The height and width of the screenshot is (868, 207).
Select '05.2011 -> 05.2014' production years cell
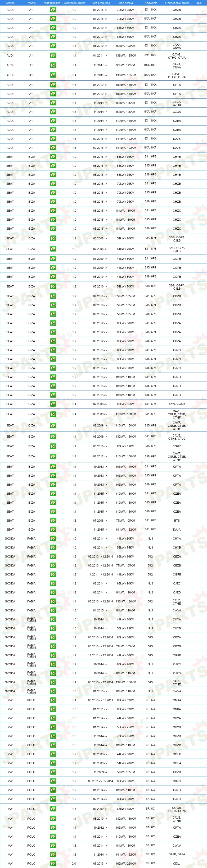coord(101,781)
